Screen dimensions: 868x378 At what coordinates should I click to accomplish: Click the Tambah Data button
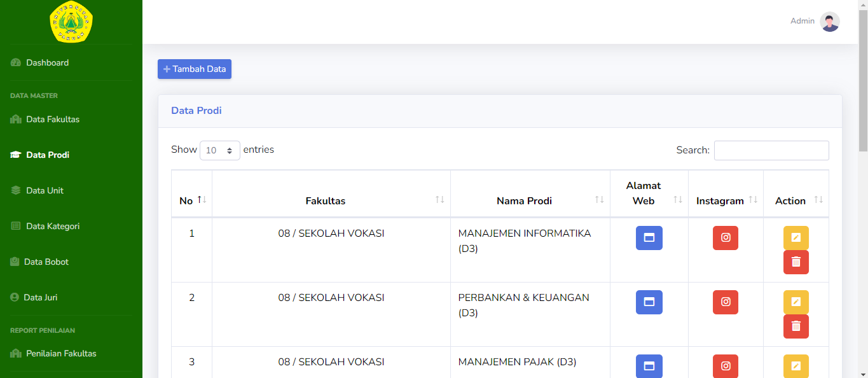coord(194,69)
